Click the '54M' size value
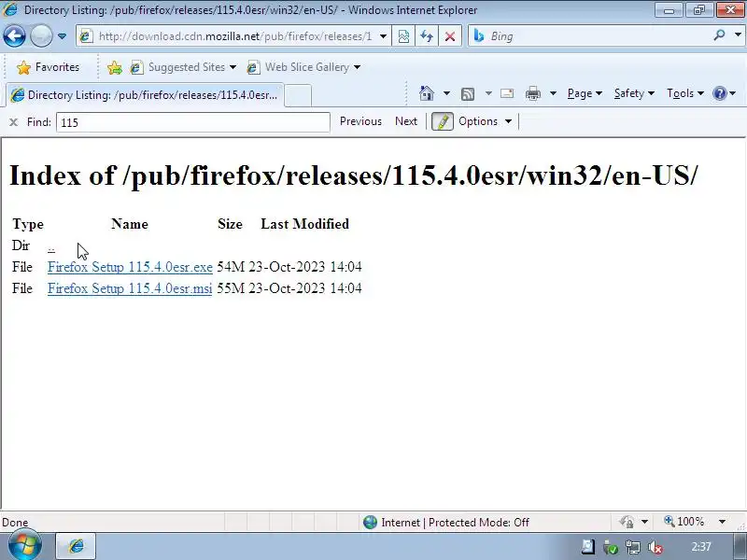 (x=231, y=267)
